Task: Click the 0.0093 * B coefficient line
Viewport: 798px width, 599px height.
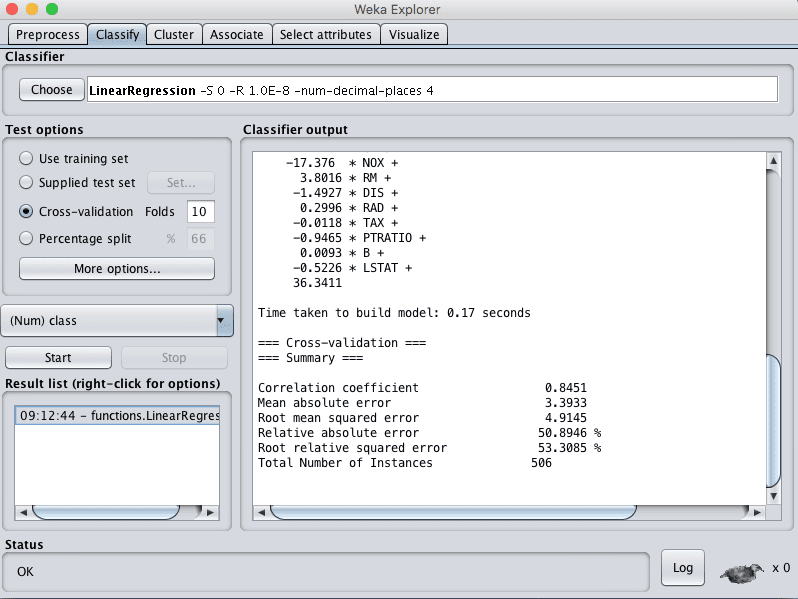Action: pos(341,253)
